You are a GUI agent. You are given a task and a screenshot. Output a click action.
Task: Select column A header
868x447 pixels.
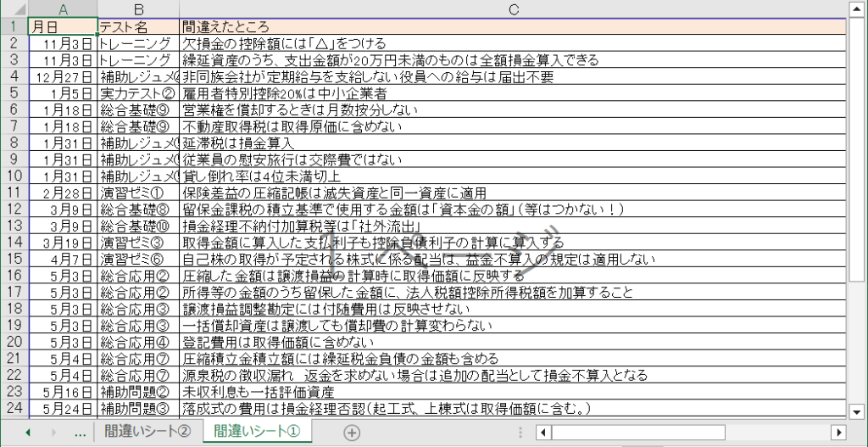click(62, 8)
